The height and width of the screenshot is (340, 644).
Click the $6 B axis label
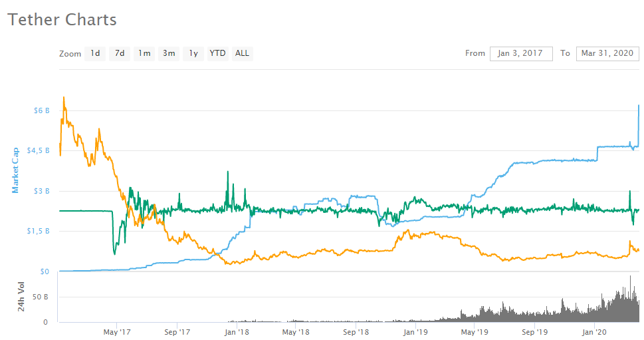41,110
